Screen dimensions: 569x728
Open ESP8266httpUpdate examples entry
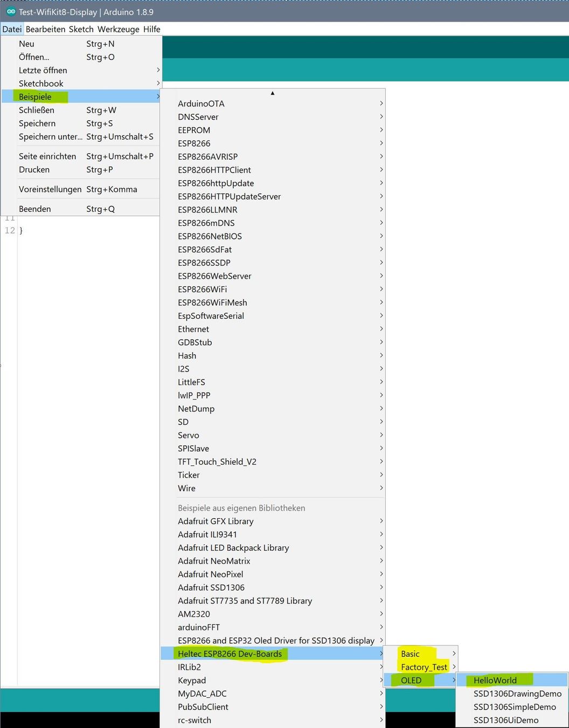(273, 183)
